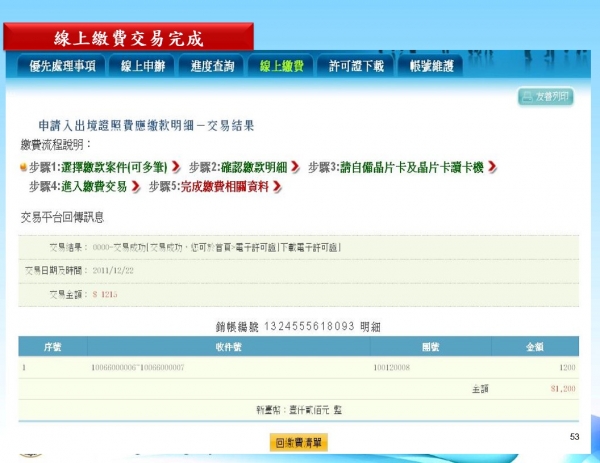Click the red arrow after 步驟1 選擇繳款案件
The width and height of the screenshot is (600, 463).
pos(176,166)
